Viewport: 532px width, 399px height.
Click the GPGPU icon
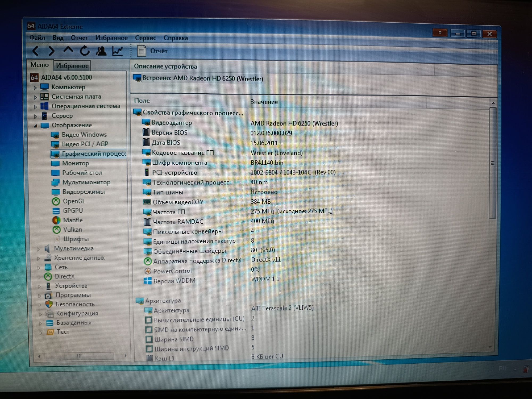56,211
